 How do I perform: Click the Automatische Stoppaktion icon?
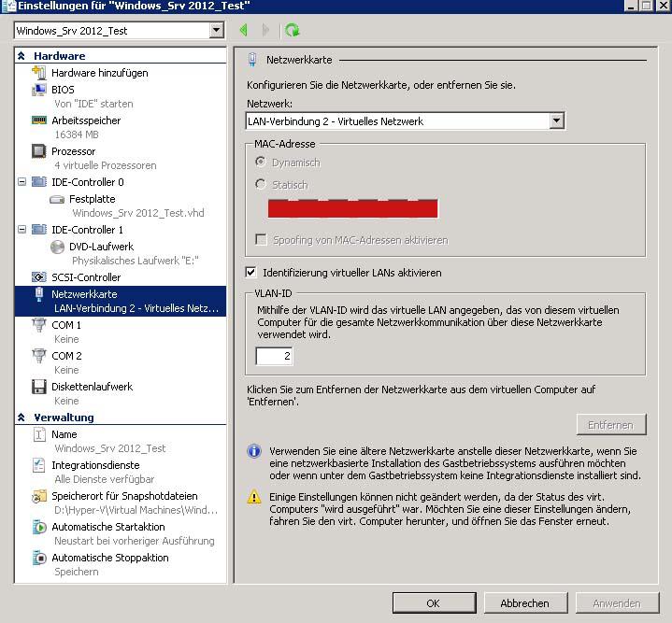39,558
